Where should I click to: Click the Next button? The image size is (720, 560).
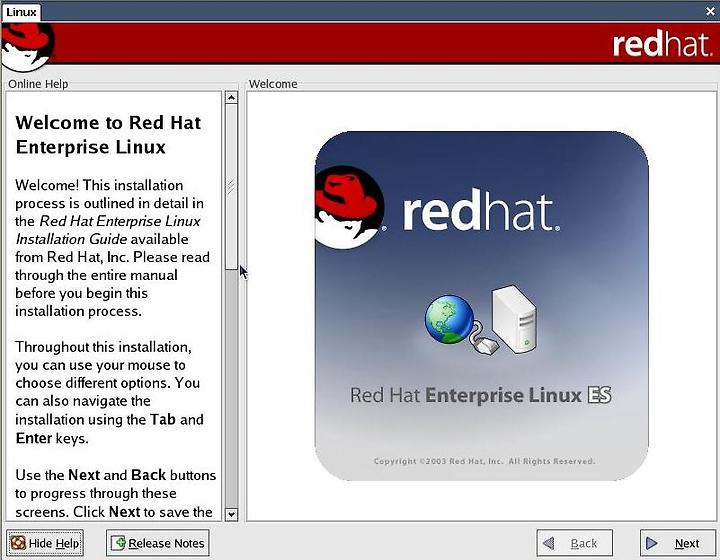(678, 543)
